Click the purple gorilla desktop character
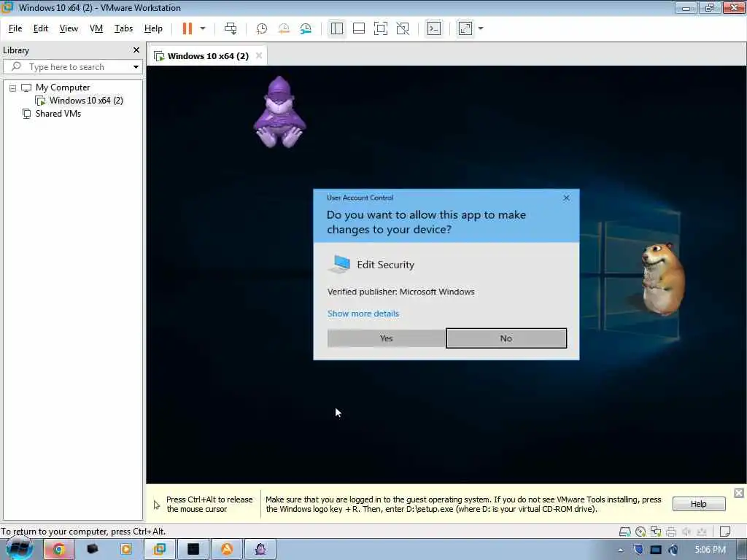Image resolution: width=747 pixels, height=560 pixels. tap(279, 112)
